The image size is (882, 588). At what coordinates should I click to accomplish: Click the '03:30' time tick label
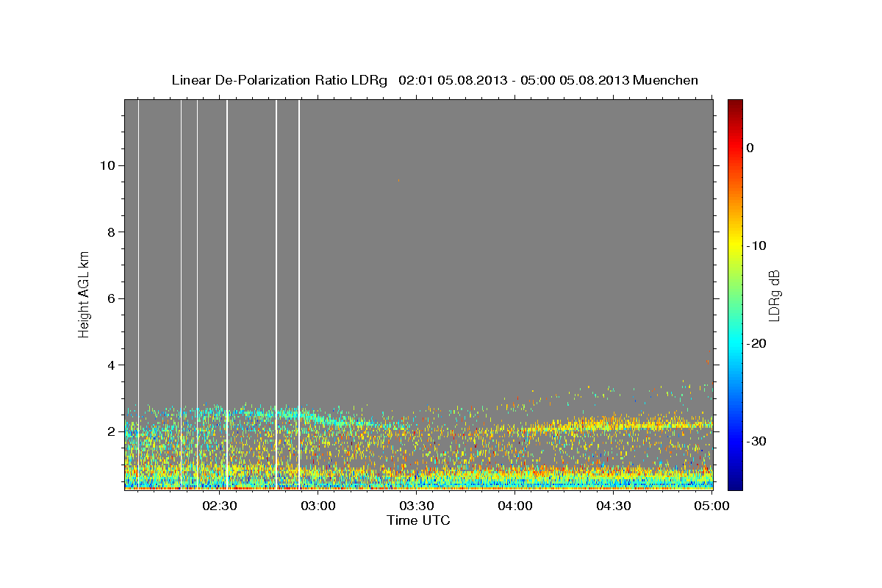tap(417, 506)
